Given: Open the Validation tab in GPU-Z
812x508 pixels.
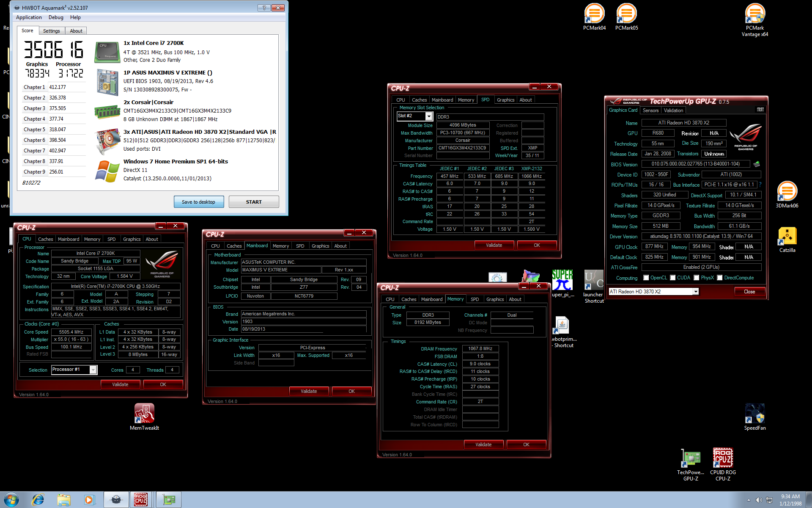Looking at the screenshot, I should (x=673, y=110).
